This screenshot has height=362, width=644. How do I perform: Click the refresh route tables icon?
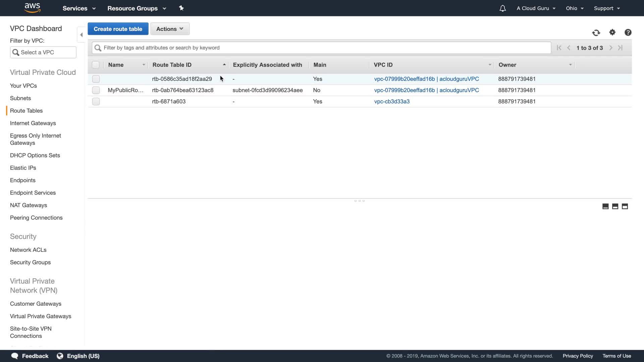click(596, 33)
